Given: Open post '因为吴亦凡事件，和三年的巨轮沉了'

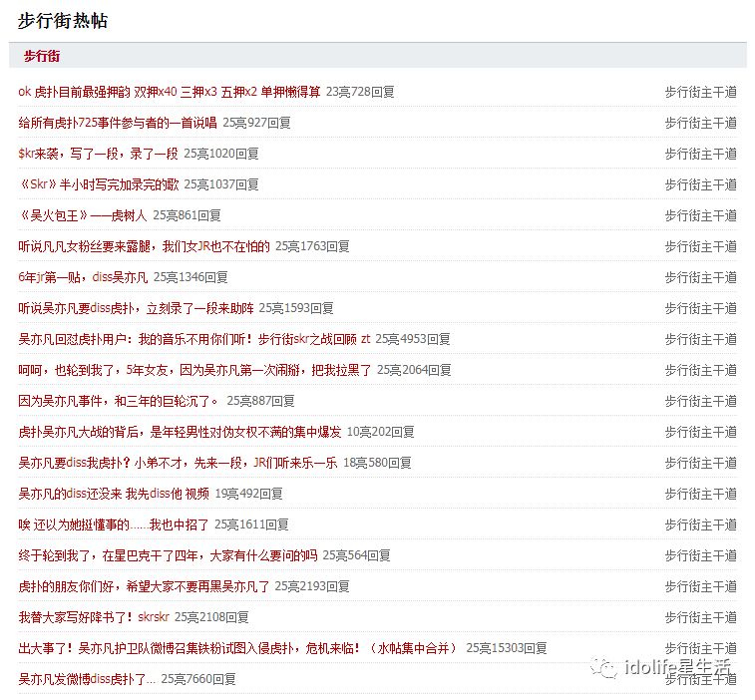Looking at the screenshot, I should [119, 401].
